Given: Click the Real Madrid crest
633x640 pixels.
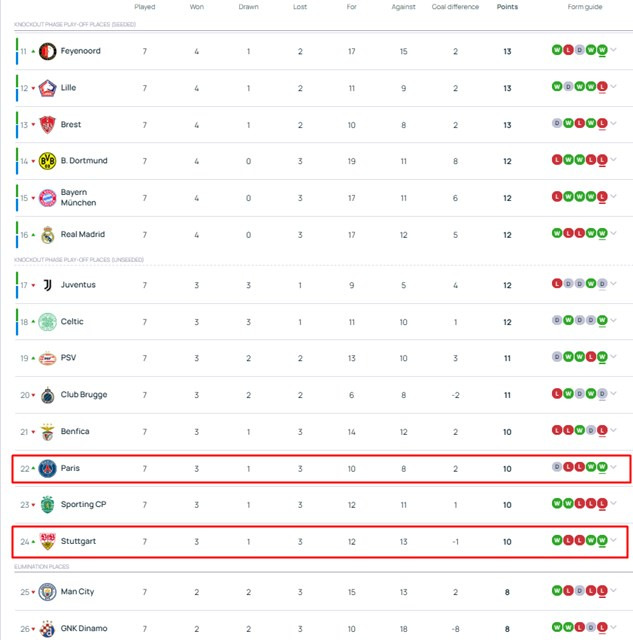Looking at the screenshot, I should pyautogui.click(x=47, y=235).
